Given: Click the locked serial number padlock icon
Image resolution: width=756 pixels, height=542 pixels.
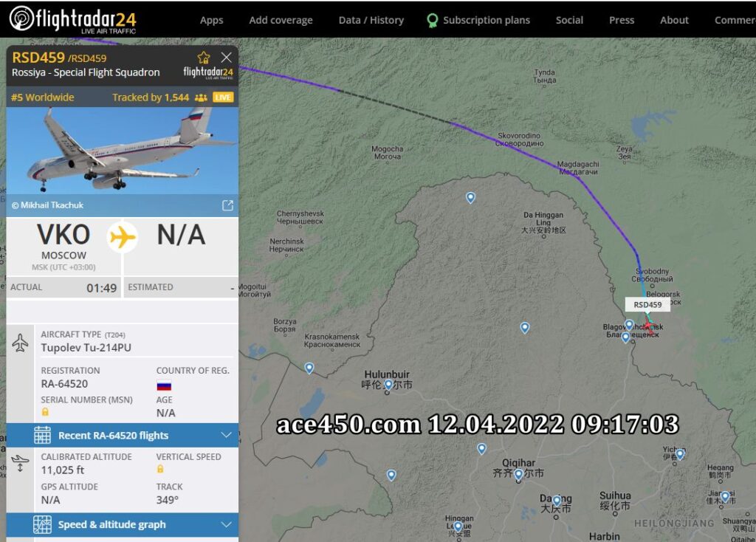Looking at the screenshot, I should point(45,412).
